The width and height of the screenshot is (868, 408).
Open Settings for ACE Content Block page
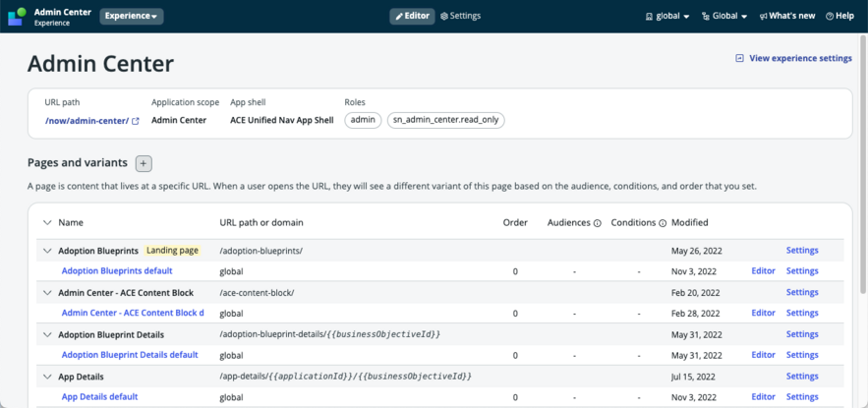coord(802,292)
